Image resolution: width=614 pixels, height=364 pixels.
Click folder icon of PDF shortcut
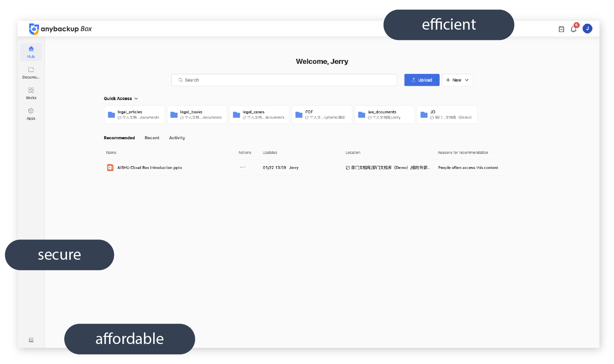point(299,115)
